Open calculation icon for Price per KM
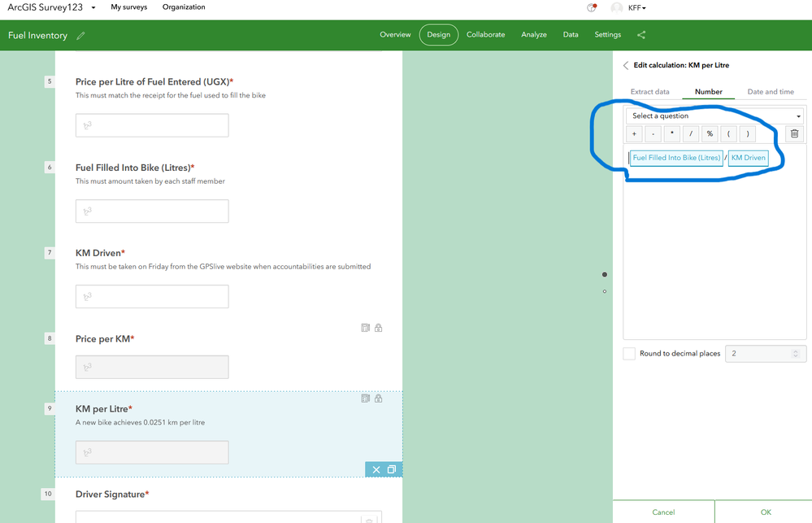The height and width of the screenshot is (523, 812). tap(366, 328)
